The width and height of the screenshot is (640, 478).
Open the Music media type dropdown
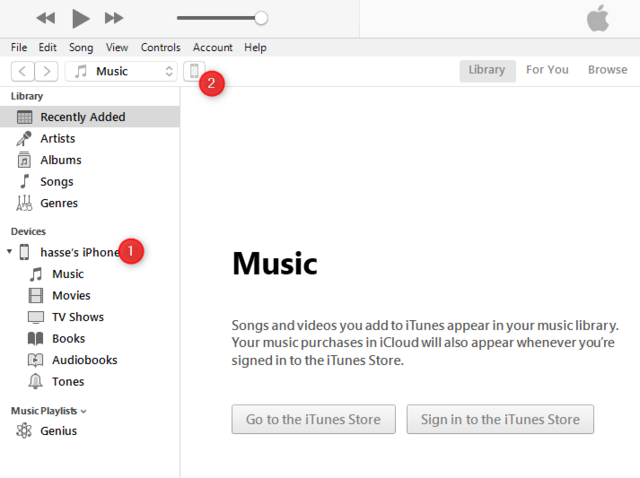point(121,71)
